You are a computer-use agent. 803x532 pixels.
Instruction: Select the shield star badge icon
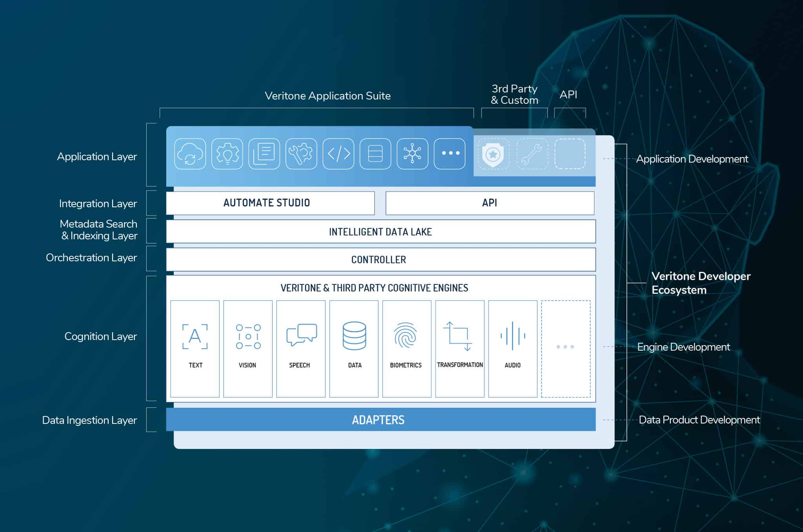[x=493, y=154]
